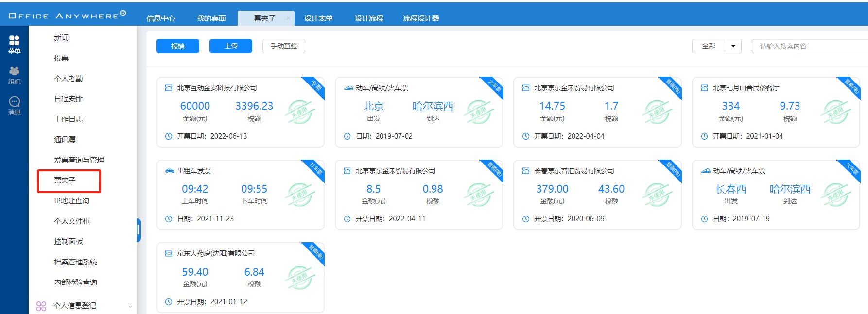Open the 组织 sidebar icon
Viewport: 868px width, 314px height.
pos(14,75)
